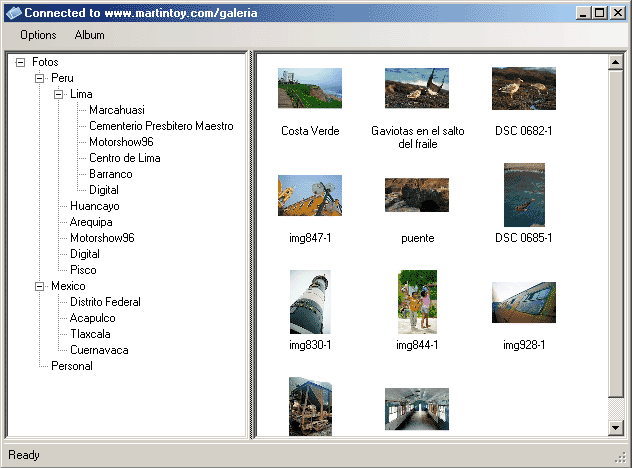Select the img844-1 children thumbnail
The height and width of the screenshot is (468, 632).
pyautogui.click(x=417, y=302)
